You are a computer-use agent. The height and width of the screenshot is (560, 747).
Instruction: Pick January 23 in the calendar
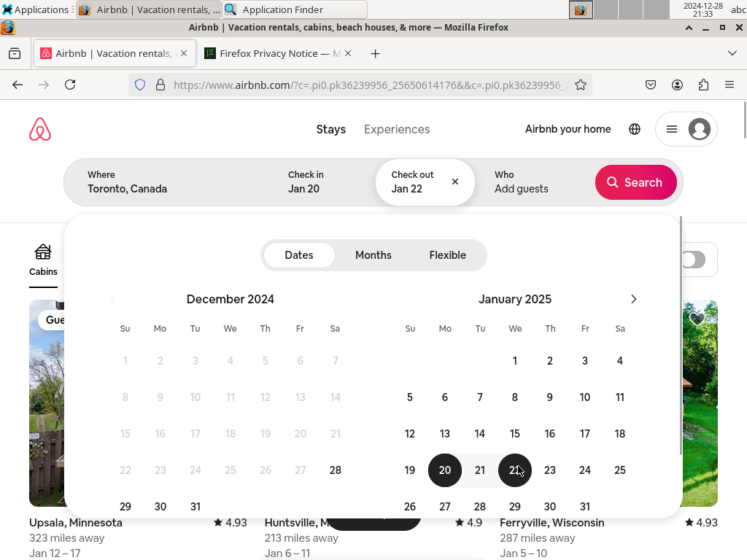550,470
